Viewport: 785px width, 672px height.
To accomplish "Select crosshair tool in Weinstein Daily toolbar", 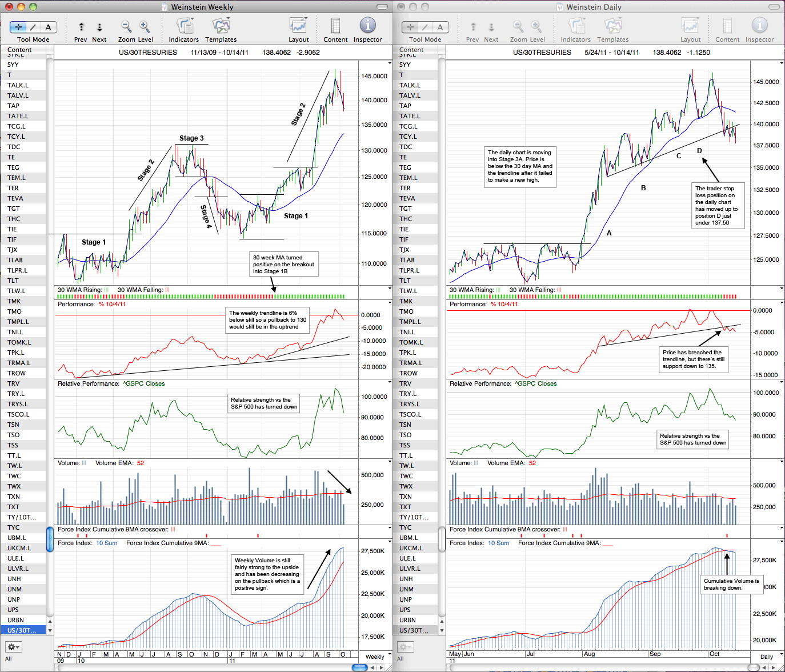I will [x=410, y=27].
